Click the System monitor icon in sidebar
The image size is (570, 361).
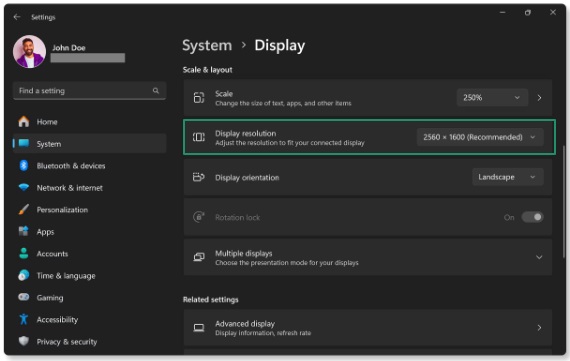coord(24,143)
